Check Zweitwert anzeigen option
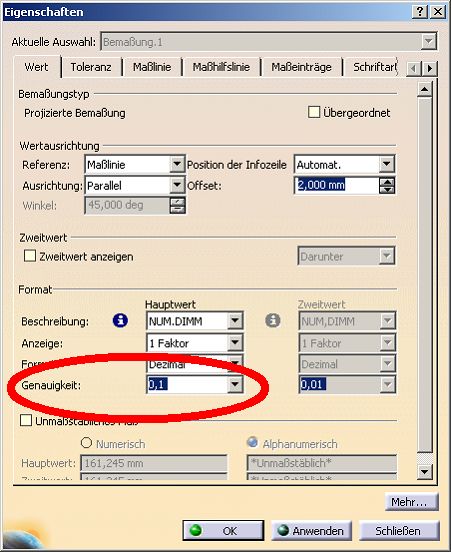451x552 pixels. pyautogui.click(x=30, y=256)
